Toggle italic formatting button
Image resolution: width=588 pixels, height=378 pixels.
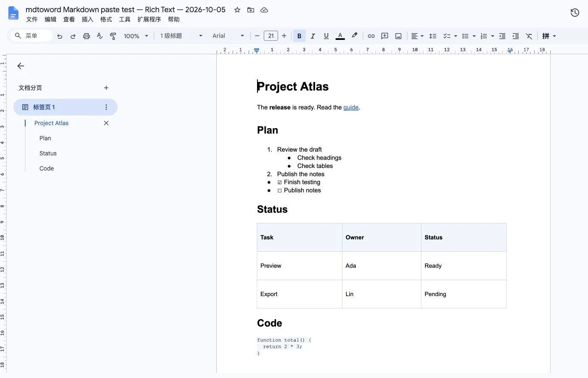coord(313,36)
